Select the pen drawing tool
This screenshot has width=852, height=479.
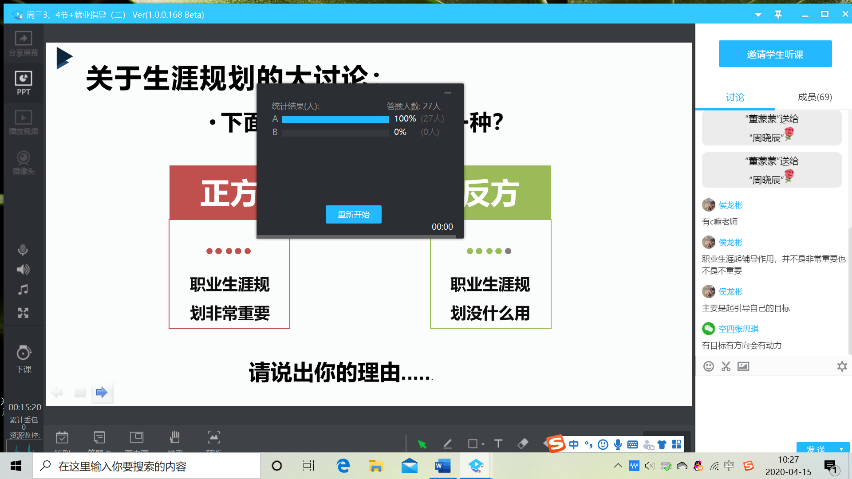click(x=447, y=443)
